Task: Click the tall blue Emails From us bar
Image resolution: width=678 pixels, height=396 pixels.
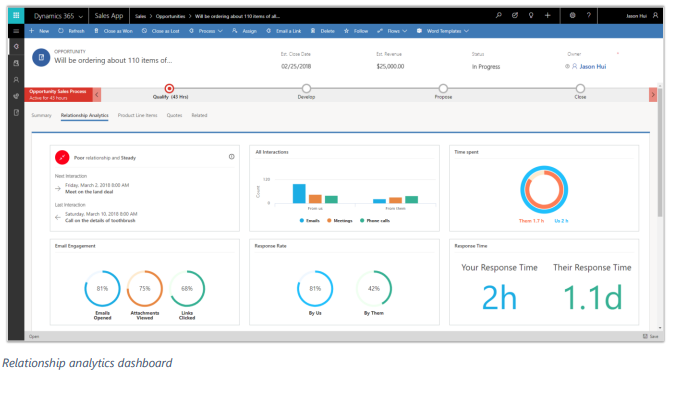Action: point(299,194)
